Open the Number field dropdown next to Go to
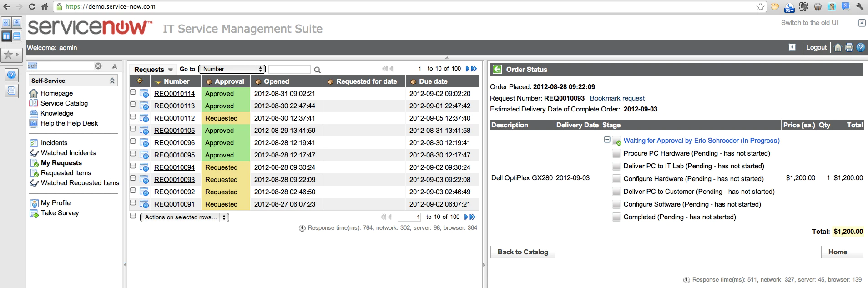 (x=232, y=69)
